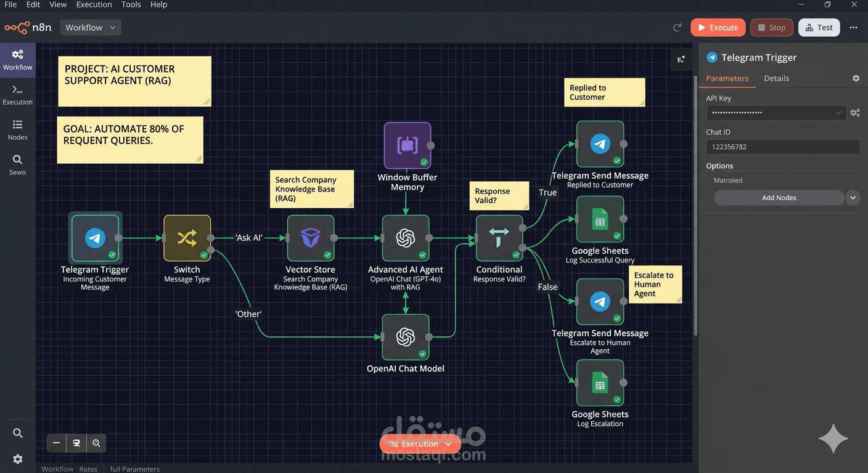The height and width of the screenshot is (473, 868).
Task: Click the 'Ask AI' connection label
Action: pyautogui.click(x=249, y=238)
